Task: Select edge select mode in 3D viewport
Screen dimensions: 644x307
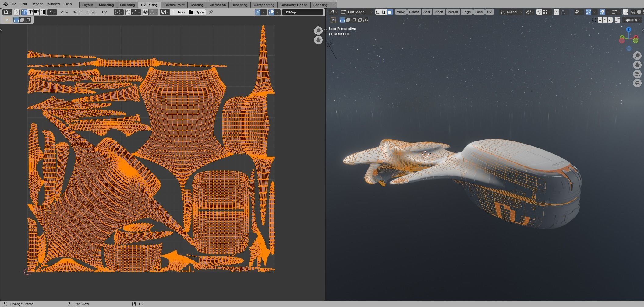Action: (384, 12)
